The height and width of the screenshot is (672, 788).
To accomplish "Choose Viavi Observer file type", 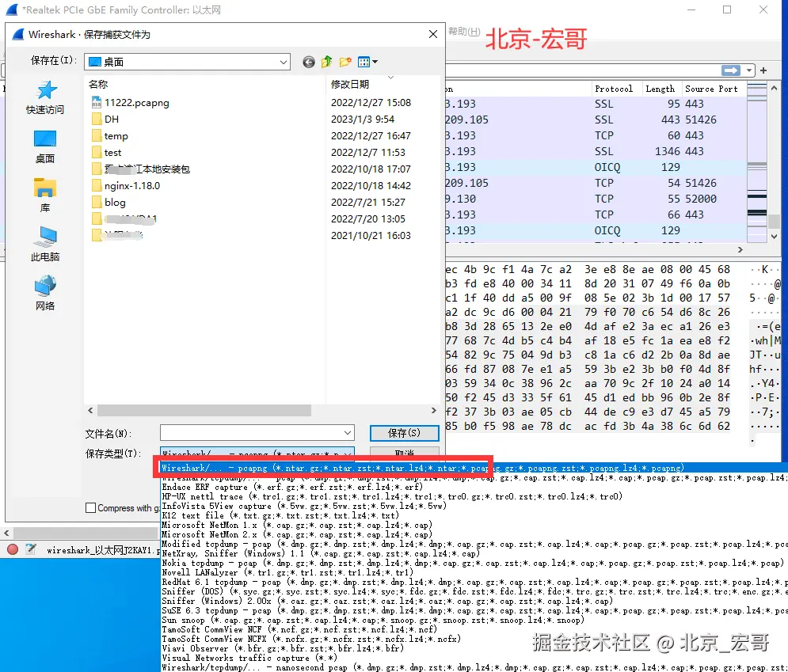I will pos(283,648).
